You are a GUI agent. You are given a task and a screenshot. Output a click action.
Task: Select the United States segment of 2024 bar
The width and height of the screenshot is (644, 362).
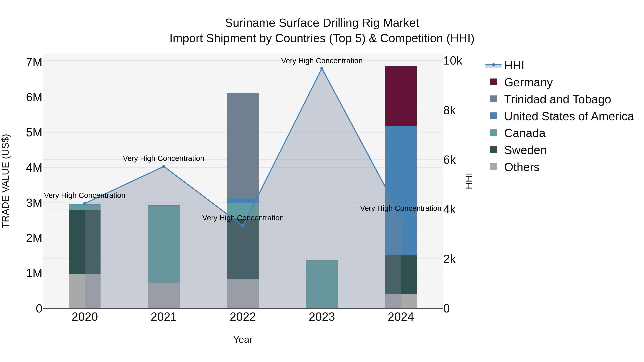[401, 190]
